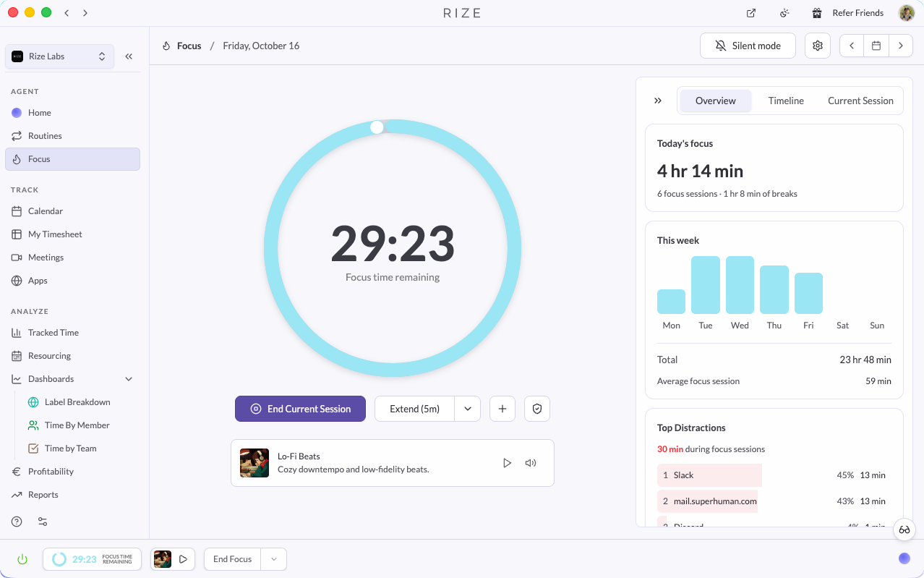Collapse the Dashboards section
Image resolution: width=924 pixels, height=578 pixels.
129,379
